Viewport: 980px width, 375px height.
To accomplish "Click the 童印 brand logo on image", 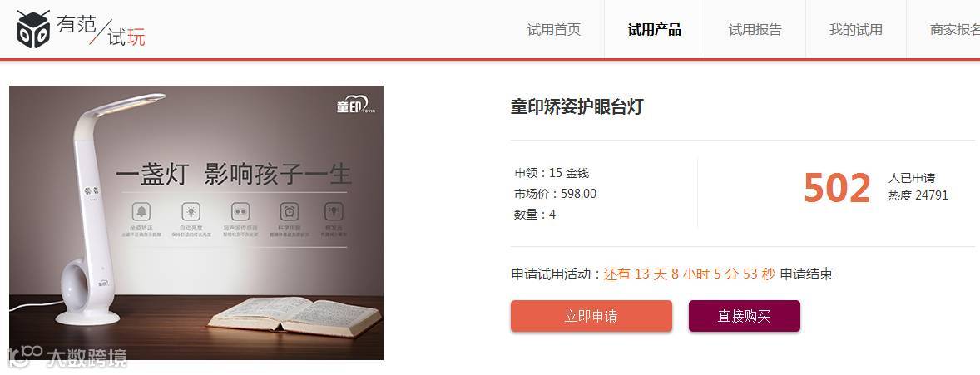I will [355, 105].
